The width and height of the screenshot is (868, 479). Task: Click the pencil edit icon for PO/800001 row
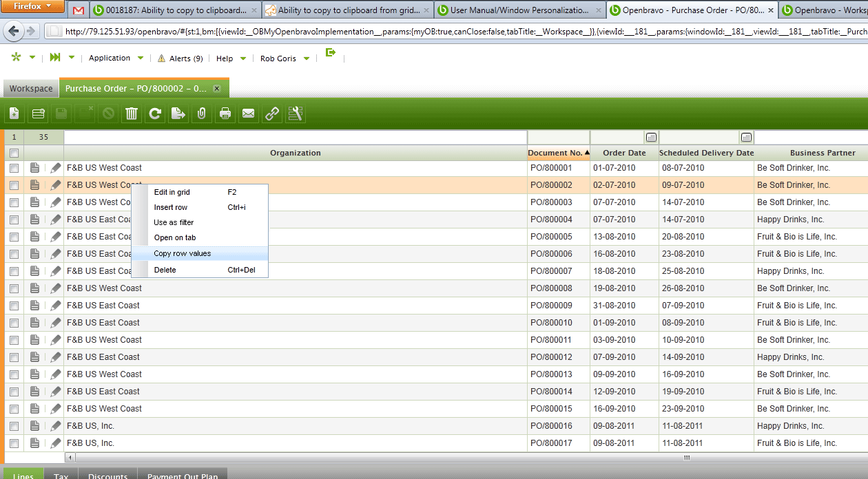[x=56, y=168]
